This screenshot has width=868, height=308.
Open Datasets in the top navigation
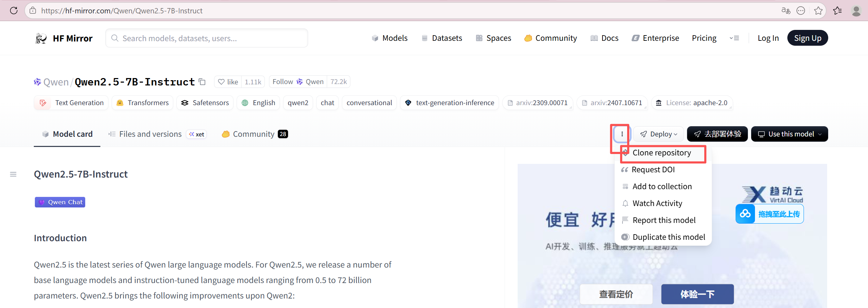click(x=442, y=38)
